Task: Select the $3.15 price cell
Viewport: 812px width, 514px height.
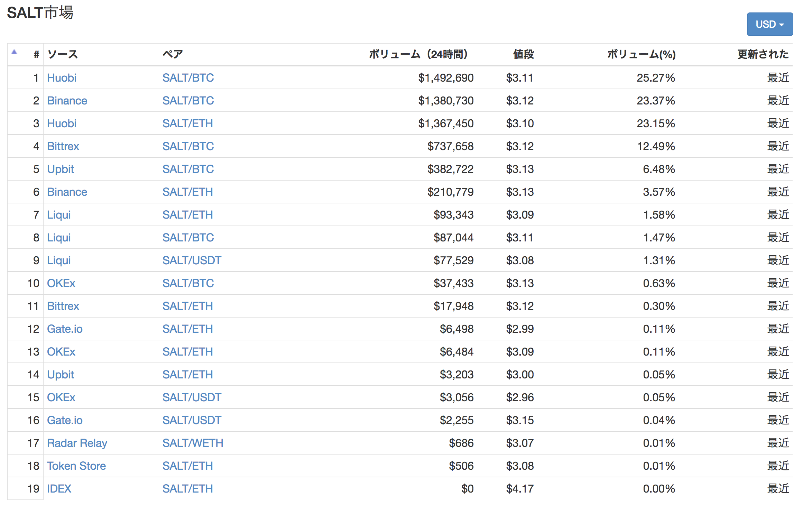Action: click(x=520, y=420)
